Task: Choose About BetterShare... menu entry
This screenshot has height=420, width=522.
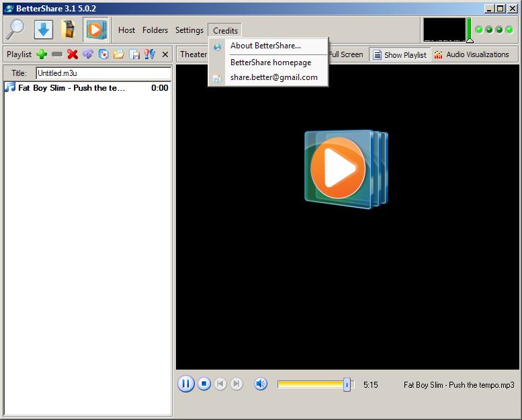Action: 268,46
